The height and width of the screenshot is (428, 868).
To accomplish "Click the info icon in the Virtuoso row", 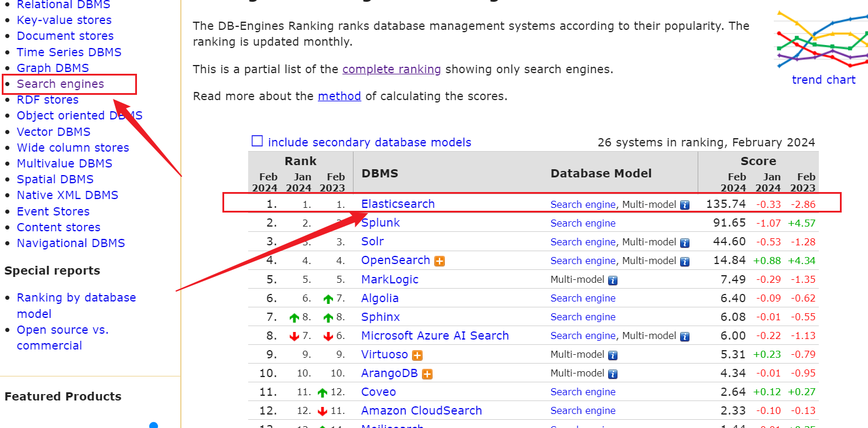I will click(613, 355).
